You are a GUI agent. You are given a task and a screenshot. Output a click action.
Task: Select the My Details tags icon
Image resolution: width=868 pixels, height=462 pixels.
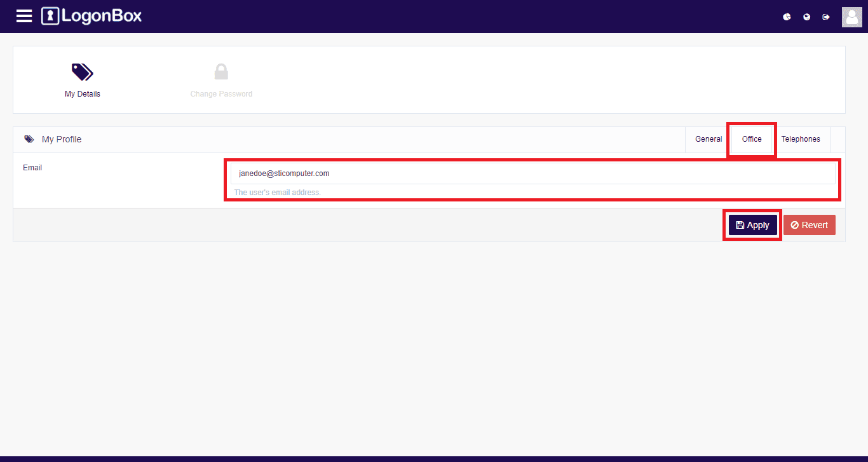(83, 72)
